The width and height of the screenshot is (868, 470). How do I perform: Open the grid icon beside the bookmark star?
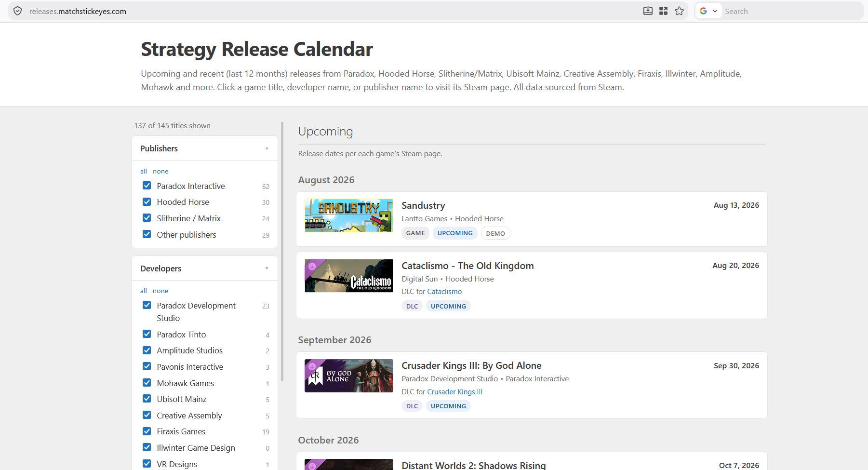(663, 11)
